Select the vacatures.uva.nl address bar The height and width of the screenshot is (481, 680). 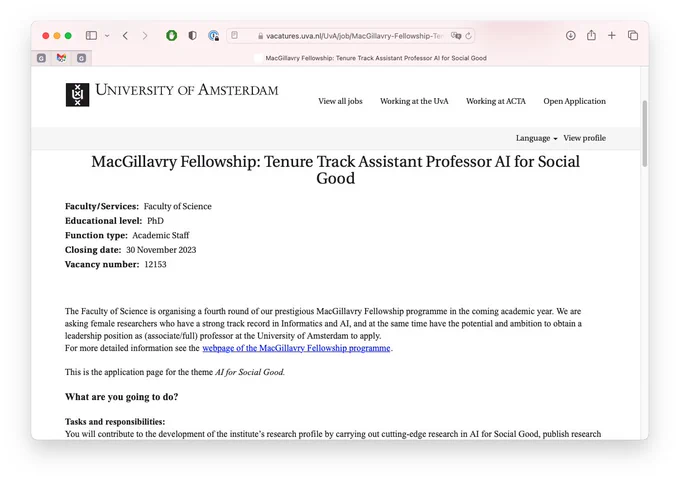(x=350, y=36)
